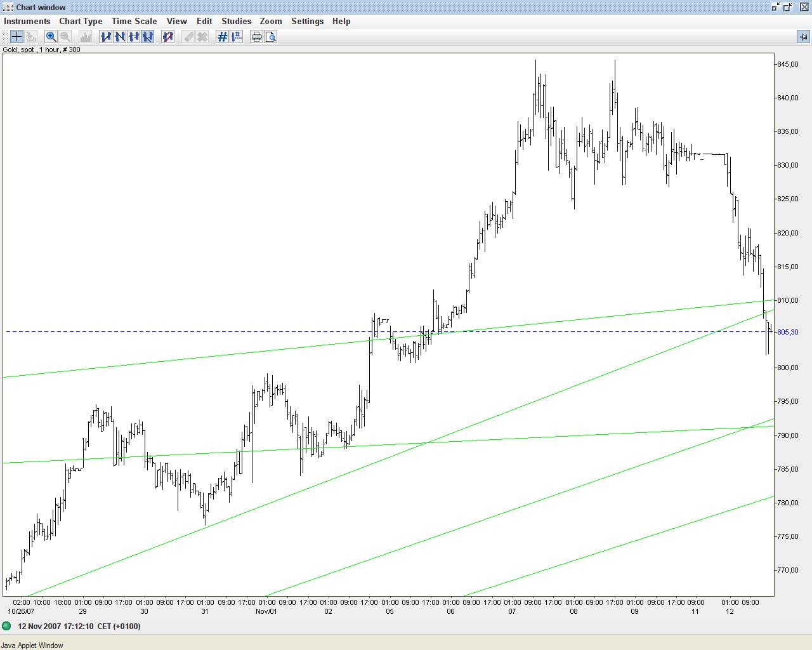Open the Chart Type menu
Image resolution: width=812 pixels, height=650 pixels.
coord(81,21)
